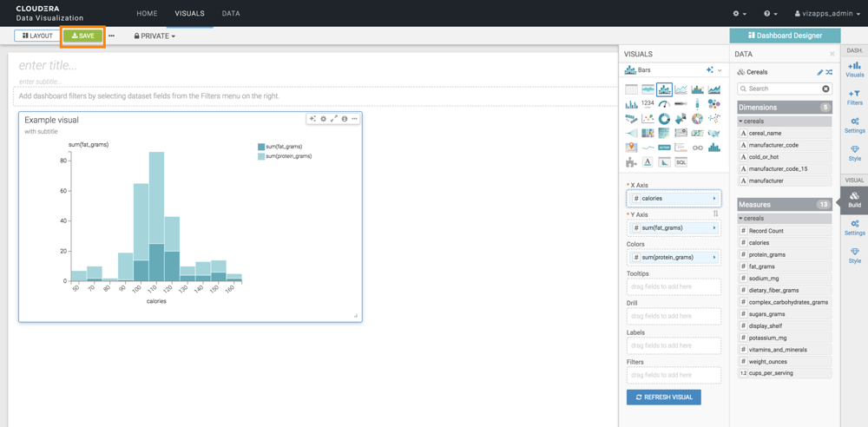Click the Filters icon in Dash sidebar
This screenshot has width=868, height=427.
[x=854, y=97]
